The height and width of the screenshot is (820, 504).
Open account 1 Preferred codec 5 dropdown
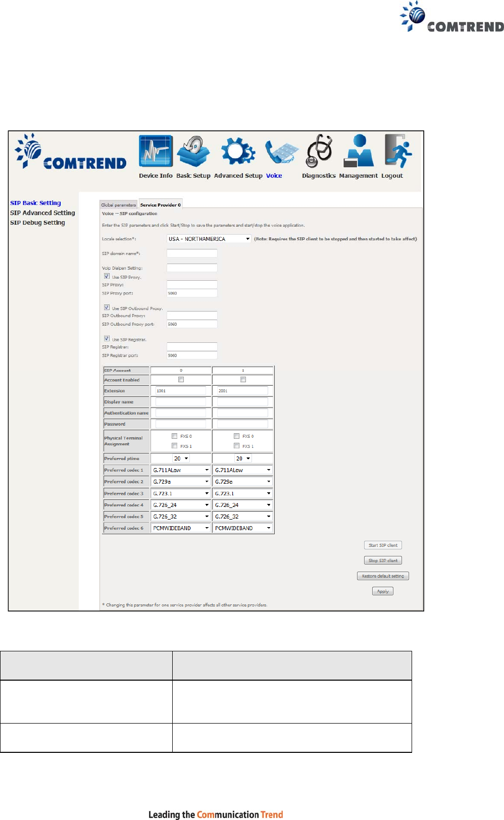coord(243,517)
